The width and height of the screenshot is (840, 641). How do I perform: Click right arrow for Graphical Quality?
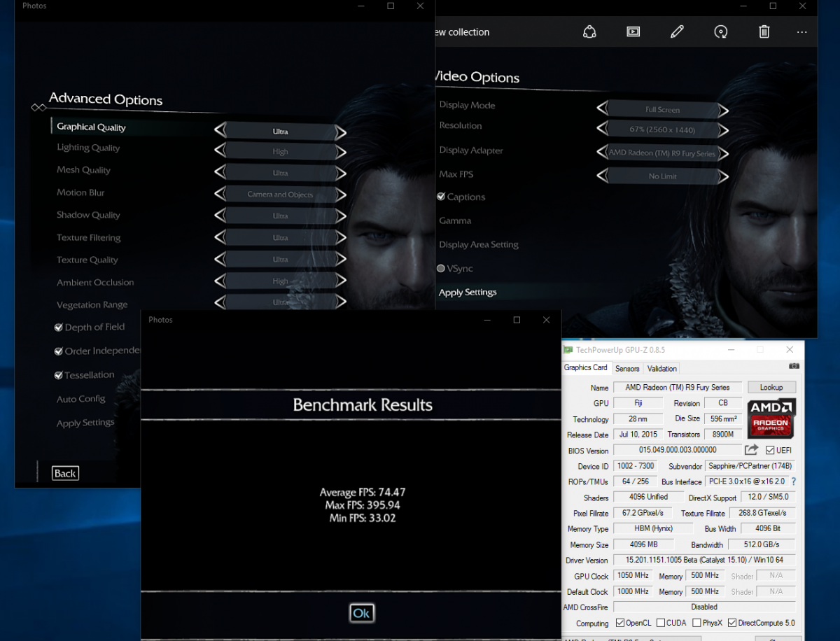(341, 132)
